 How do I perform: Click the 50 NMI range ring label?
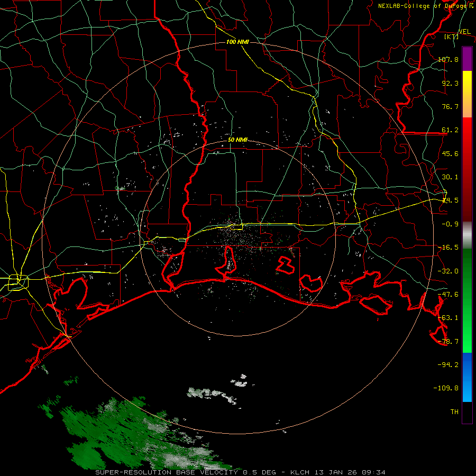tap(237, 140)
